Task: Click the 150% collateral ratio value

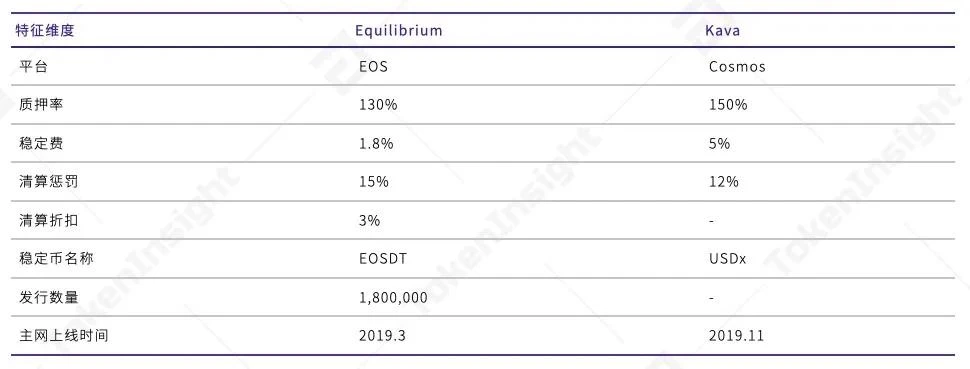Action: pos(728,105)
